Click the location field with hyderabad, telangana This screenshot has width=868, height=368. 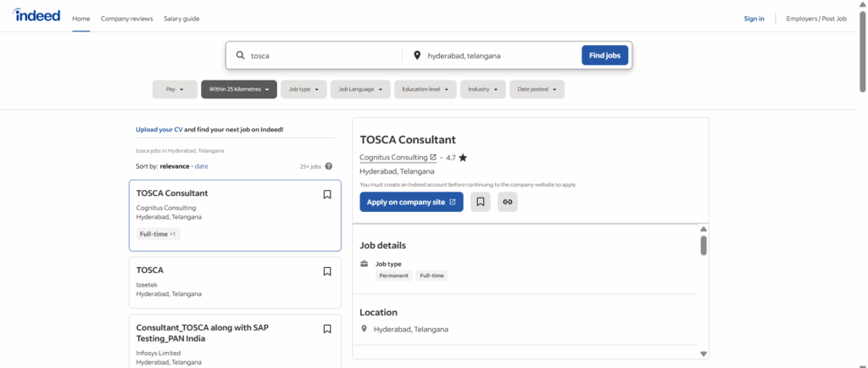point(501,55)
